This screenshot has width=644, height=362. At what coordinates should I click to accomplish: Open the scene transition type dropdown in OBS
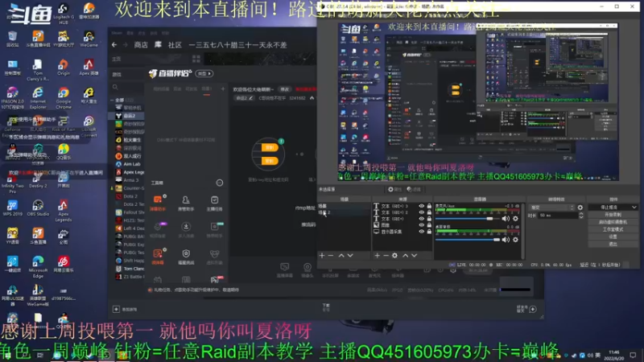551,208
